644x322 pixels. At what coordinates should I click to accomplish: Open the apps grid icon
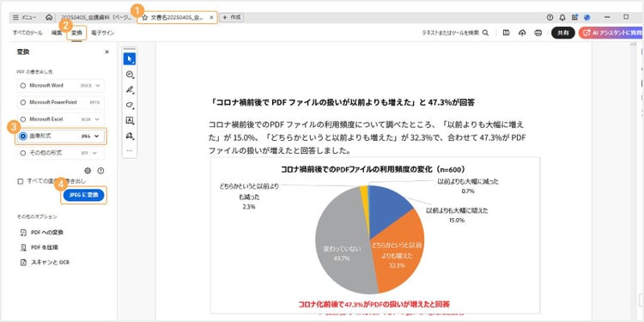574,17
